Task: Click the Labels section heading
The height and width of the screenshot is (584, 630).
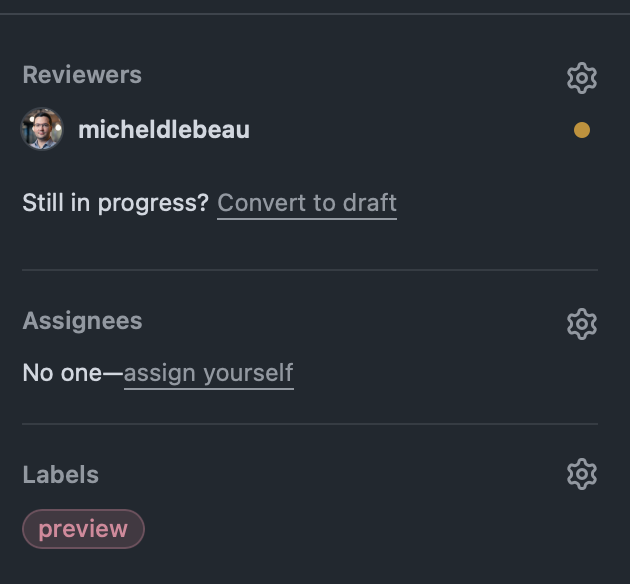Action: coord(61,475)
